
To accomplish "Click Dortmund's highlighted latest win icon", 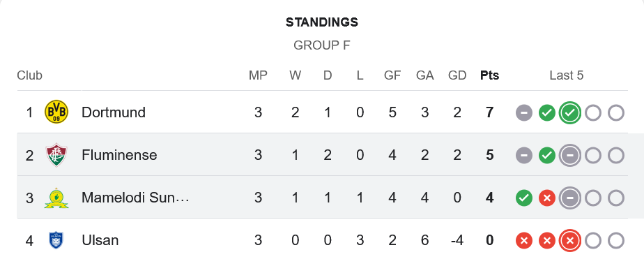I will tap(569, 112).
